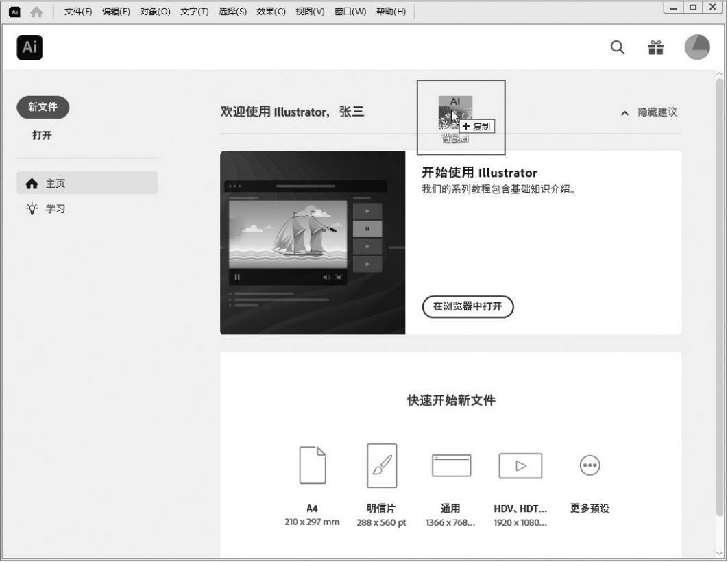Click the 欢迎使用 Illustrator, 张三 welcome text

(x=292, y=112)
